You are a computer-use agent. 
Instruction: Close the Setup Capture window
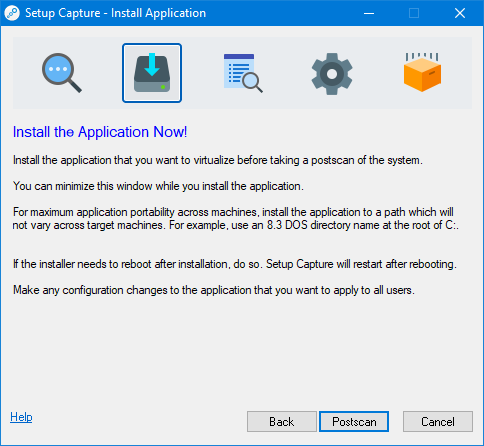click(460, 13)
